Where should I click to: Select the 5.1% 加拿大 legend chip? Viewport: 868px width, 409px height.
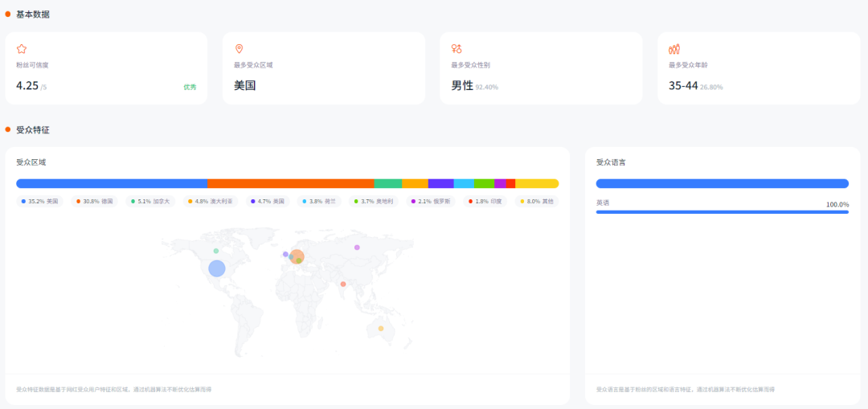[150, 202]
